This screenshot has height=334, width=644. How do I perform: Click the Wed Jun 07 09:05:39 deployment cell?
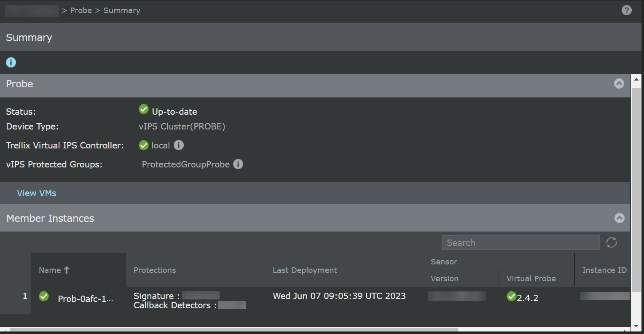[x=339, y=296]
